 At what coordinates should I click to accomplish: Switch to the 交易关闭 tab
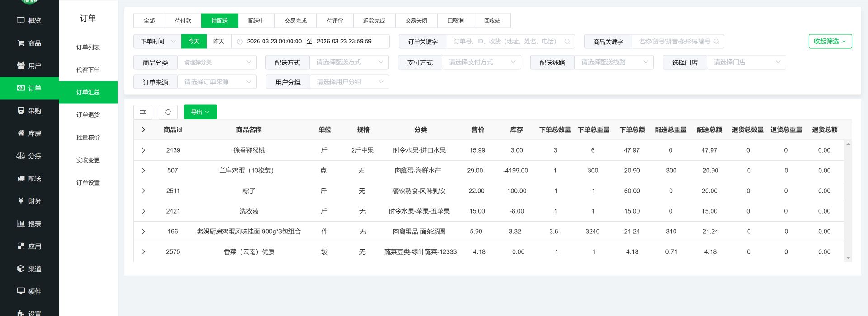tap(416, 20)
